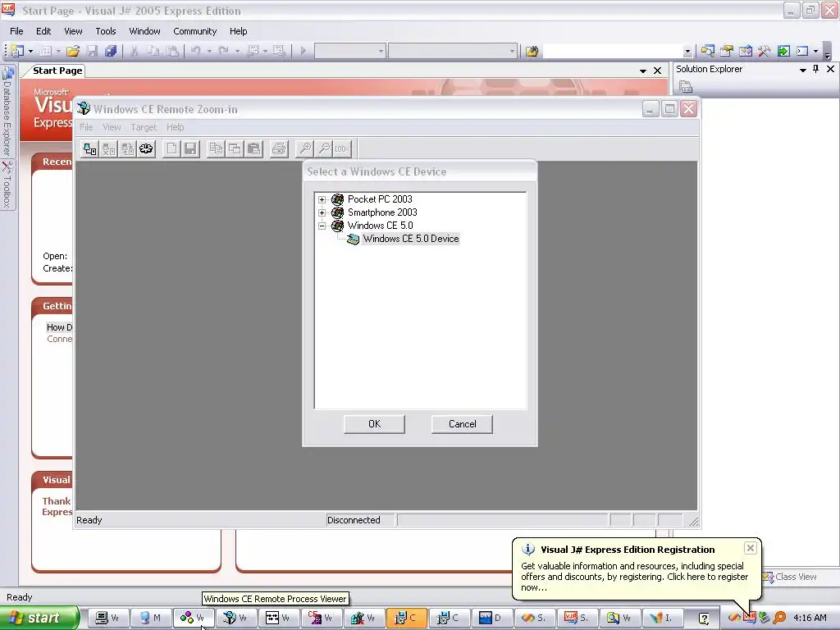Close the Express Edition Registration balloon

click(x=750, y=547)
